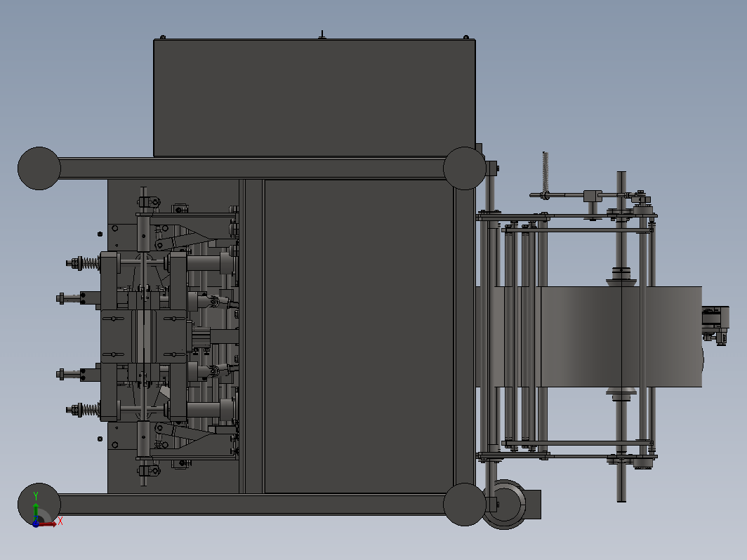Click the small bolt atop the cabinet center
The height and width of the screenshot is (560, 747).
coord(322,35)
